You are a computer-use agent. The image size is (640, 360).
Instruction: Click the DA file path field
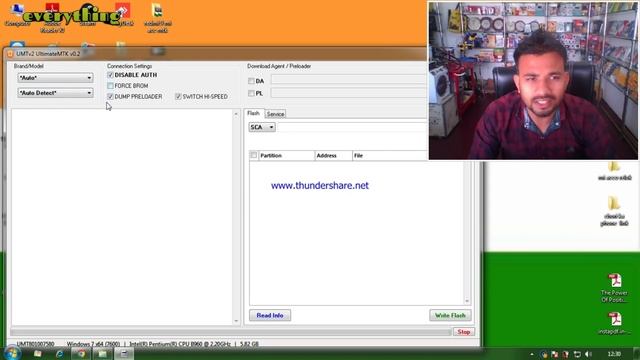pyautogui.click(x=349, y=80)
